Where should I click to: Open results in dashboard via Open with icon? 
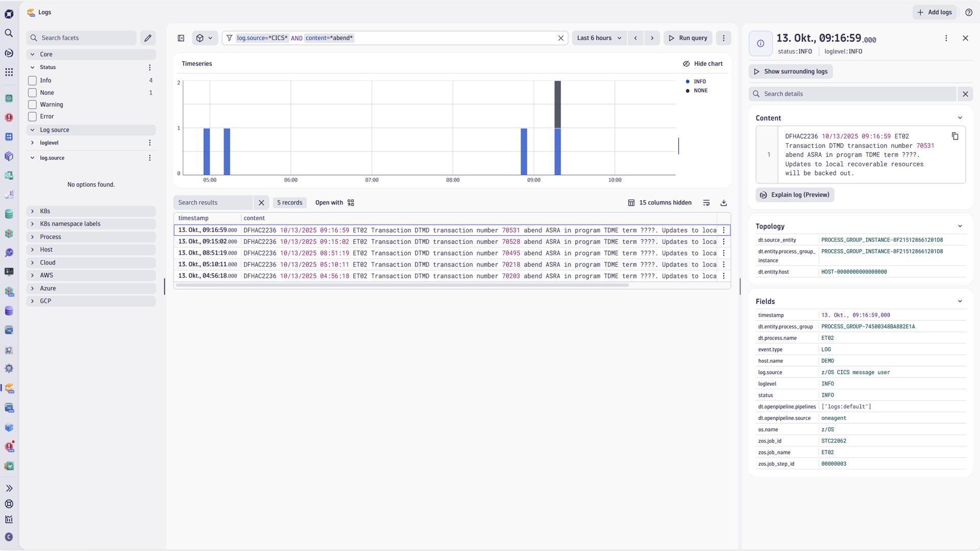pos(351,203)
